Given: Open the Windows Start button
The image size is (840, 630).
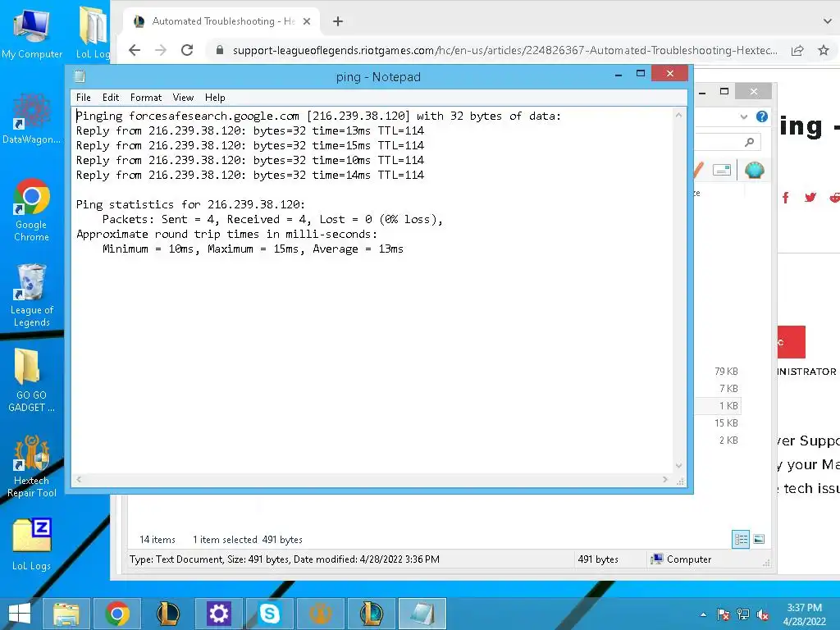Looking at the screenshot, I should click(x=20, y=614).
